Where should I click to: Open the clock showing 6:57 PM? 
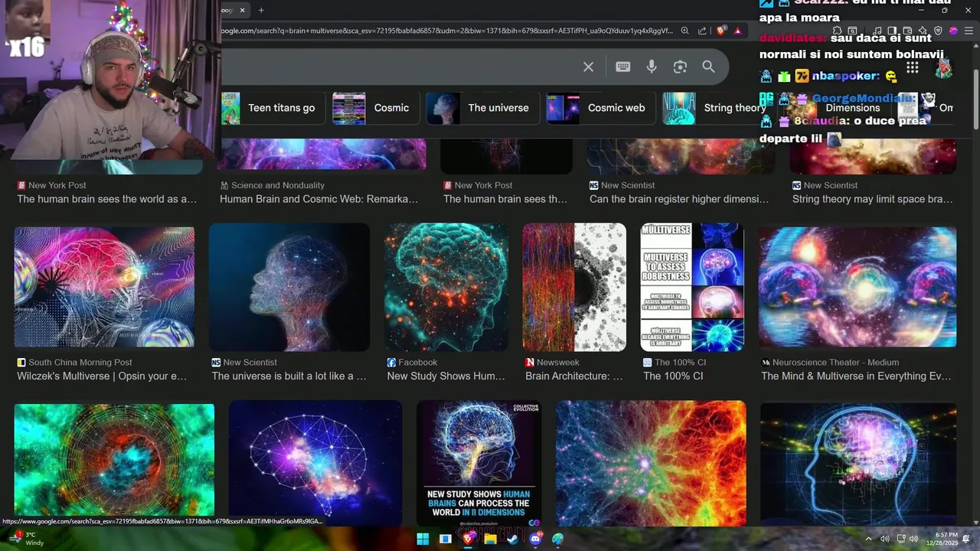pos(942,539)
